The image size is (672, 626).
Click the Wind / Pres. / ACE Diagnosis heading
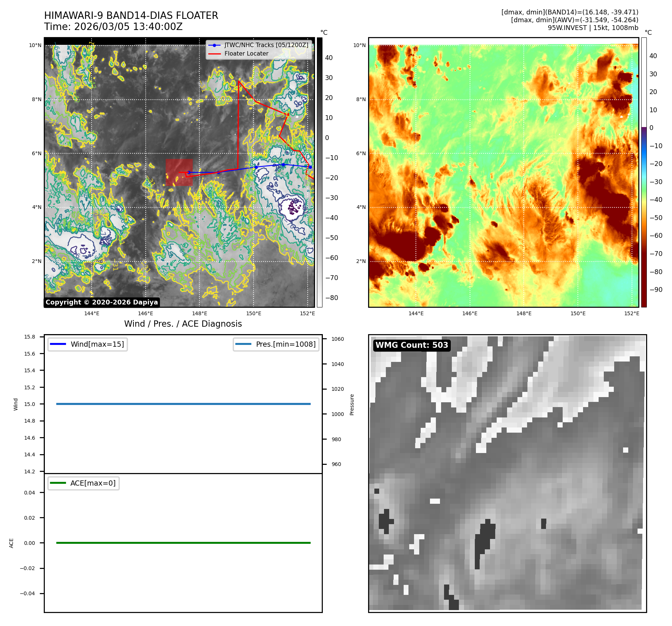click(183, 324)
